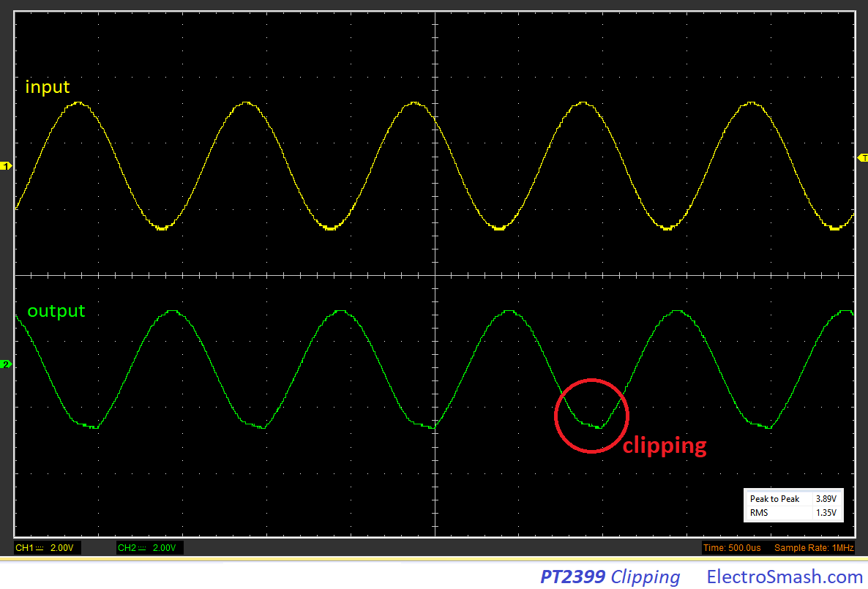
Task: Click the RMS measurement label
Action: (759, 513)
